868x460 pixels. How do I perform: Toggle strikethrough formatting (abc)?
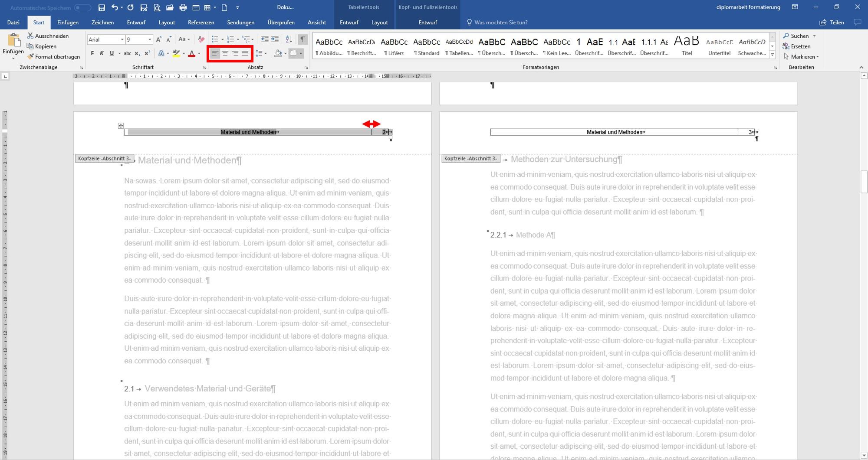tap(127, 53)
